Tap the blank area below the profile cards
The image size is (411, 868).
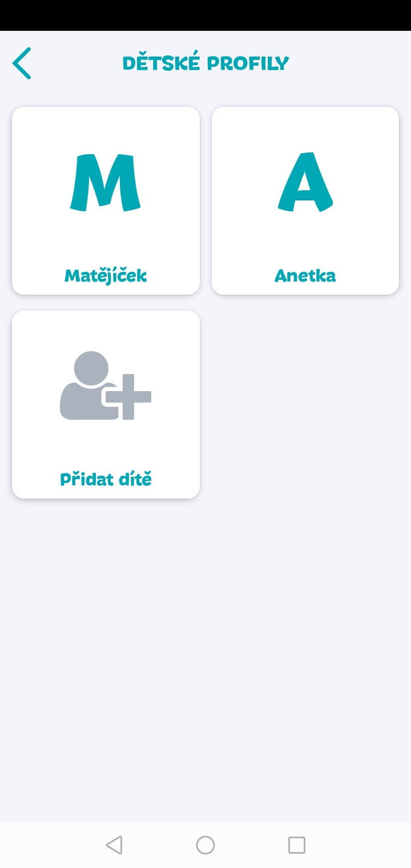point(205,657)
